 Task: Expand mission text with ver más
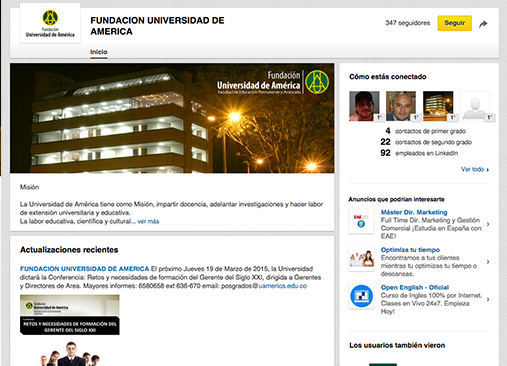148,221
